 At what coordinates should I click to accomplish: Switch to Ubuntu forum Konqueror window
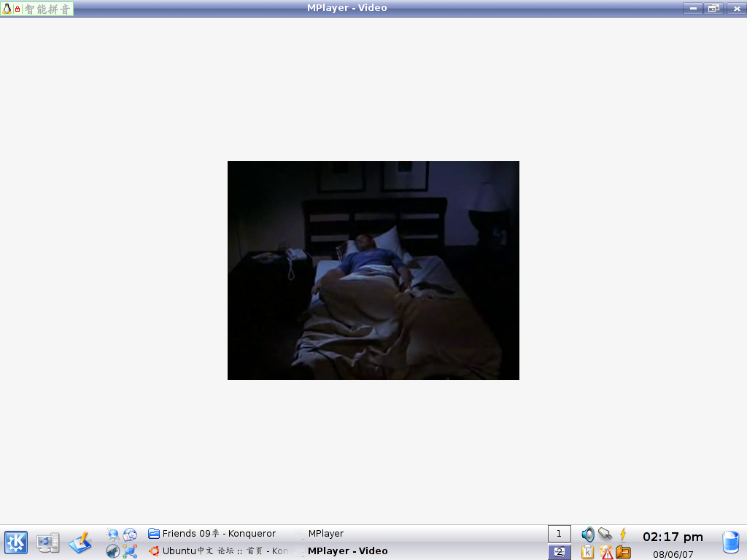[x=219, y=551]
